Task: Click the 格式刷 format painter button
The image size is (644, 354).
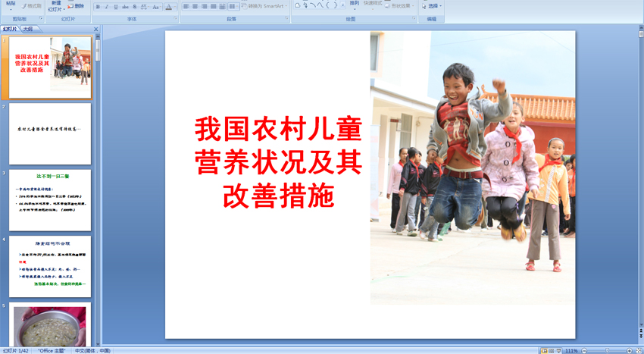Action: pyautogui.click(x=32, y=6)
